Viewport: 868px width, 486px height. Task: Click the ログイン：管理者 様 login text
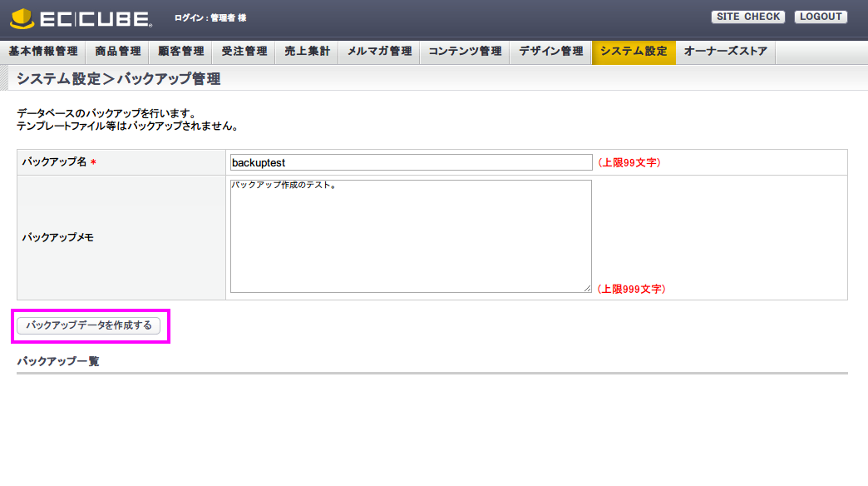coord(210,17)
